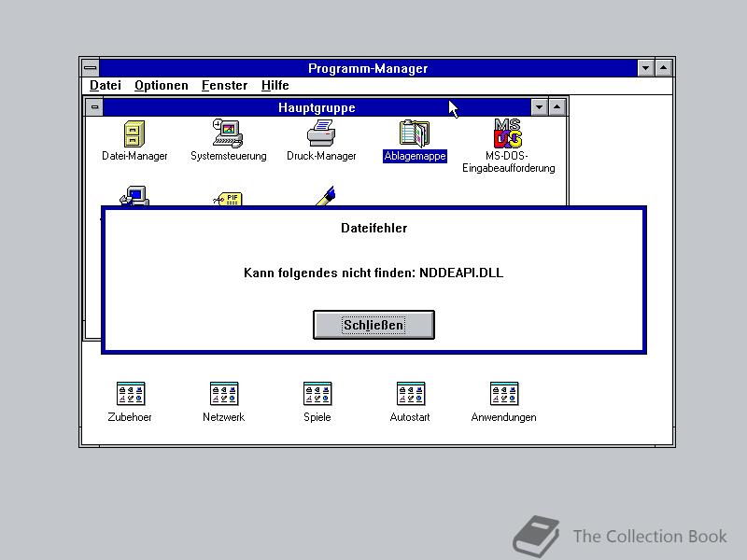Click the Hauptgruppe title bar
Image resolution: width=747 pixels, height=560 pixels.
point(317,107)
